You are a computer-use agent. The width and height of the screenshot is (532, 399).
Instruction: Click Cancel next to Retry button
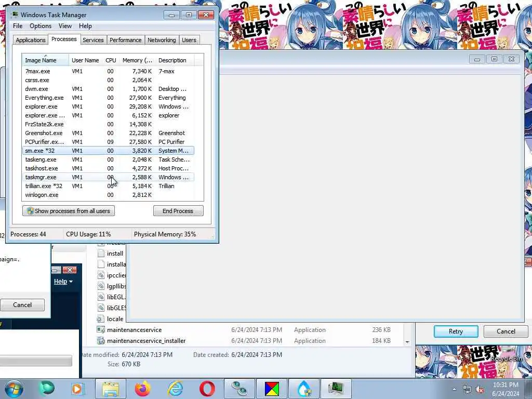pos(506,331)
